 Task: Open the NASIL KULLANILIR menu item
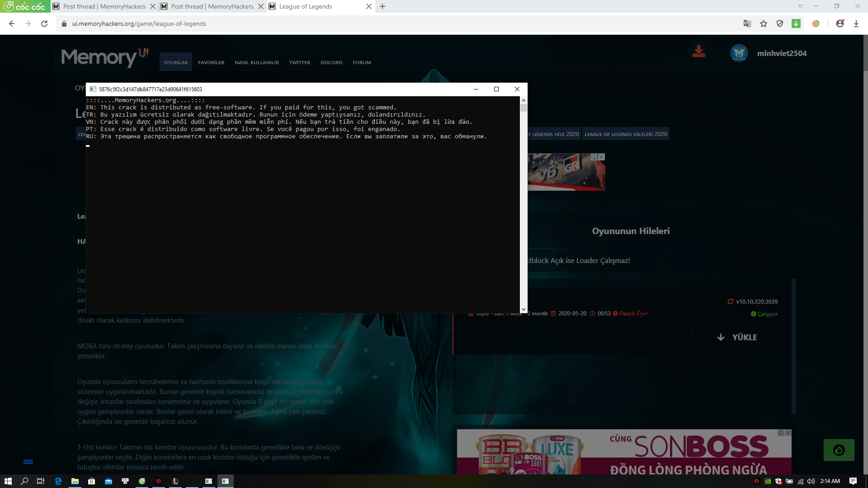[257, 62]
